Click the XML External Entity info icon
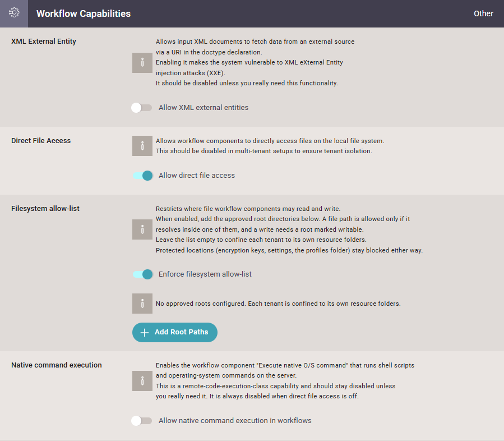The image size is (504, 441). 142,63
